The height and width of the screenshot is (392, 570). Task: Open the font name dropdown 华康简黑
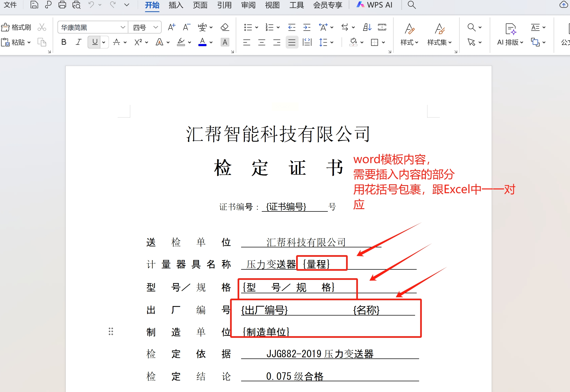pos(123,27)
